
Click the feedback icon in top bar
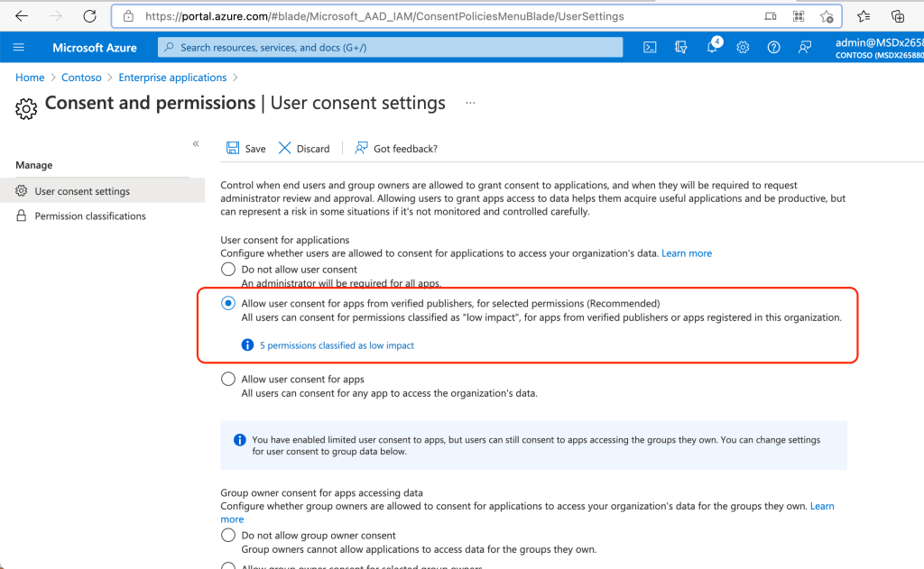point(805,48)
